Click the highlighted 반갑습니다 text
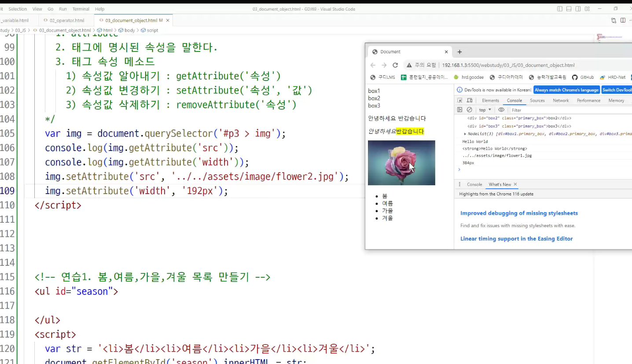 pos(410,131)
